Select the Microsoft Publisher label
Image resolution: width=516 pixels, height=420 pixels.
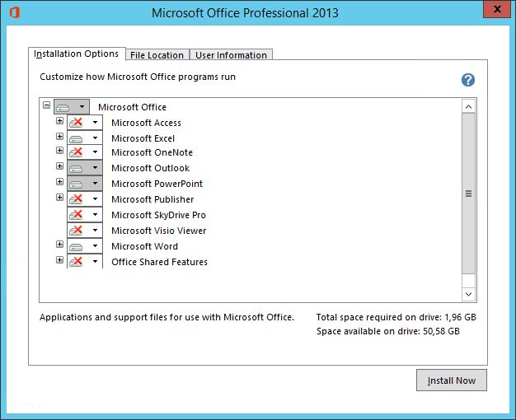point(152,199)
